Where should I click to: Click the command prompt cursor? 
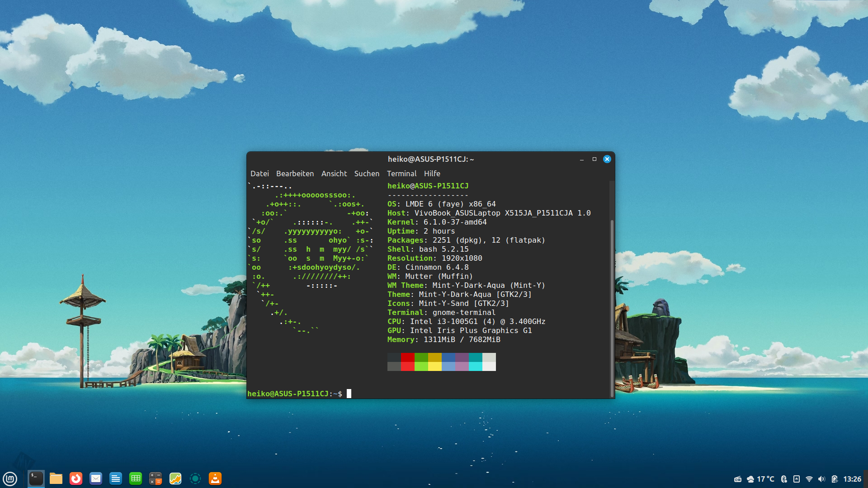(x=349, y=394)
